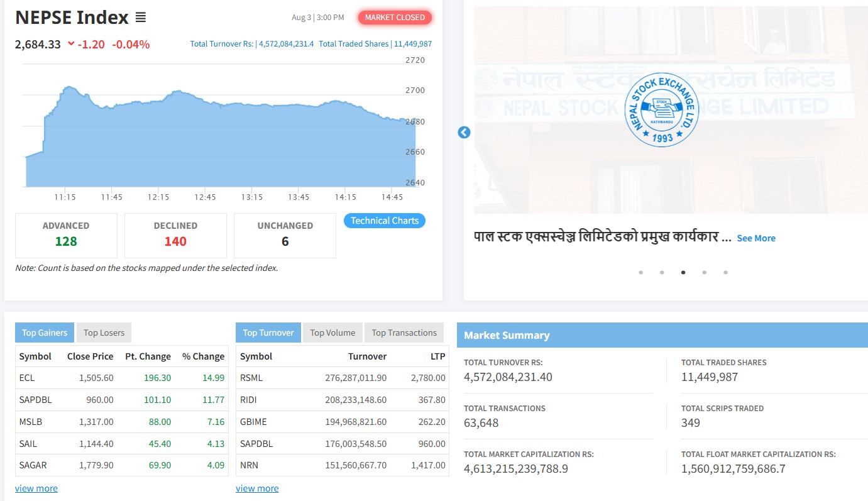The width and height of the screenshot is (868, 501).
Task: Click the Nepal Stock Exchange 1993 logo
Action: coord(662,110)
